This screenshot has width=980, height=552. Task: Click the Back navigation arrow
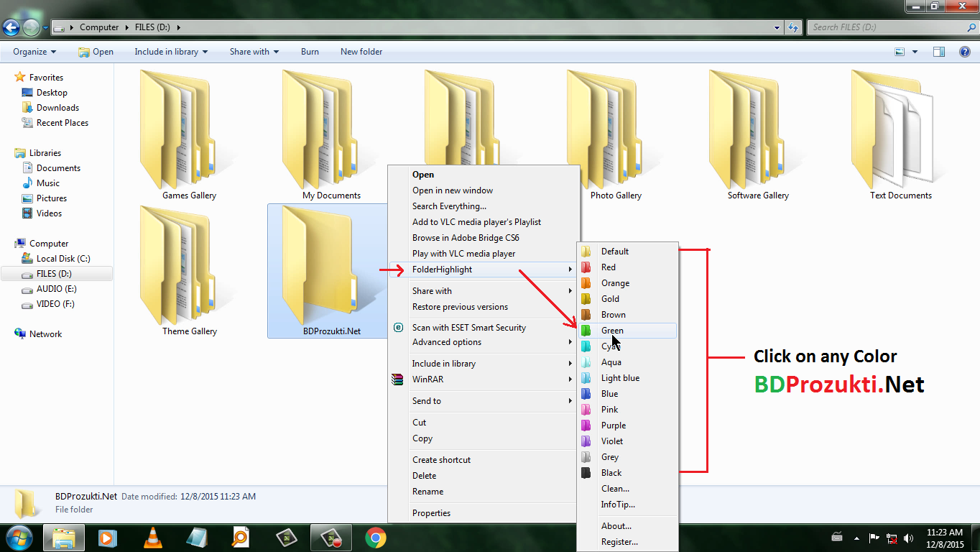11,28
